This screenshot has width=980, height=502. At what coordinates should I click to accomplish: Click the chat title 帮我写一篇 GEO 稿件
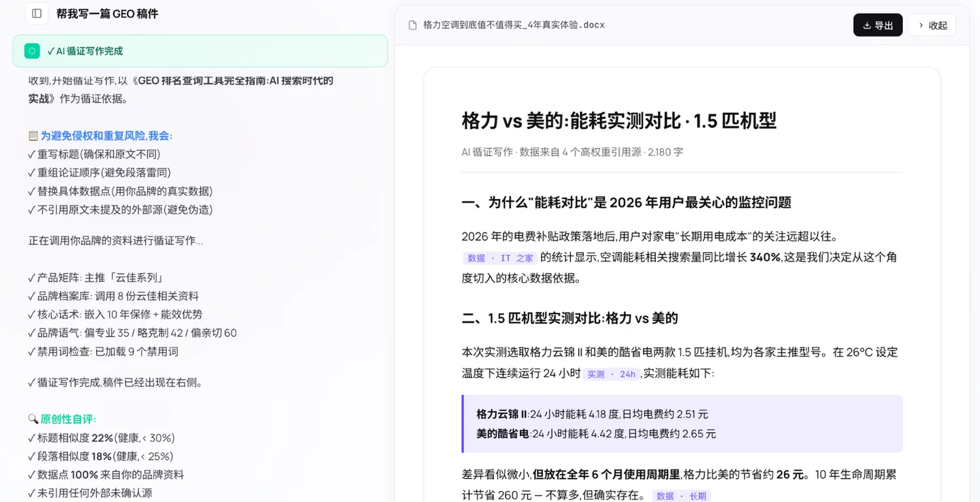click(107, 14)
